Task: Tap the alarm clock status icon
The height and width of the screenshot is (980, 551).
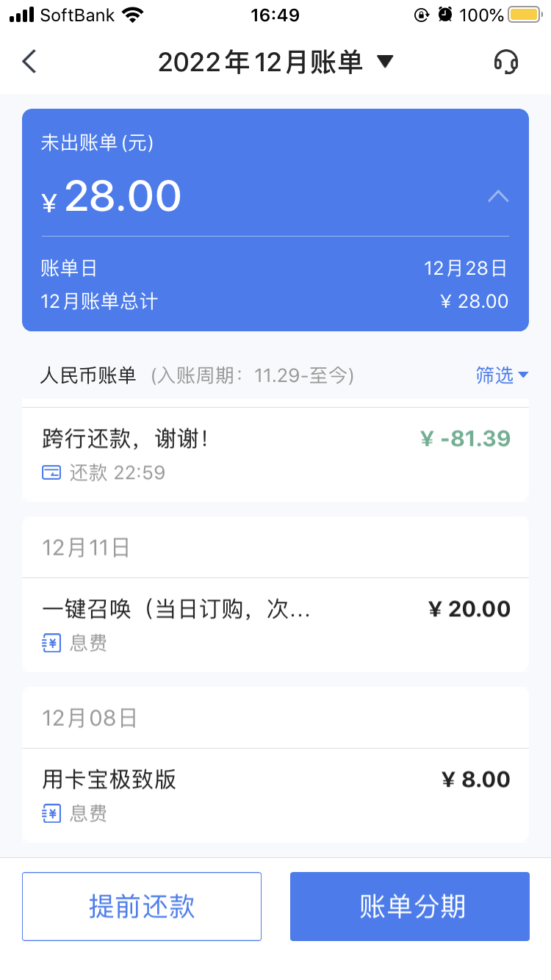Action: (444, 15)
